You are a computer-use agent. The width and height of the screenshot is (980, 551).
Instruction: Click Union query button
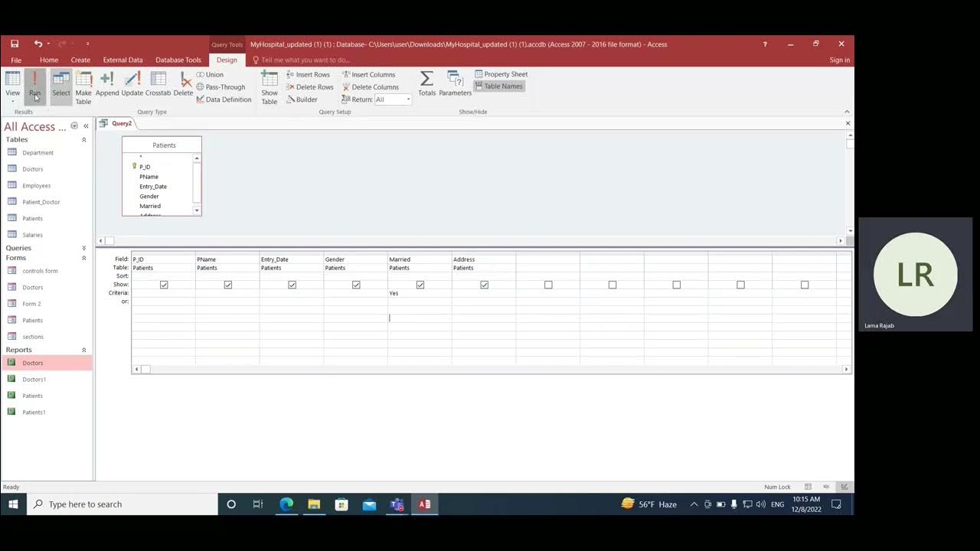click(210, 74)
